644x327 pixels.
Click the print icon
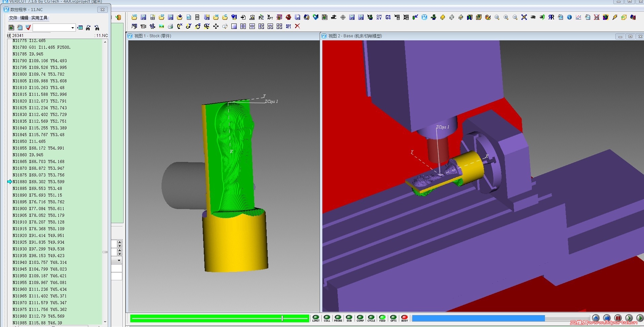pos(171,26)
